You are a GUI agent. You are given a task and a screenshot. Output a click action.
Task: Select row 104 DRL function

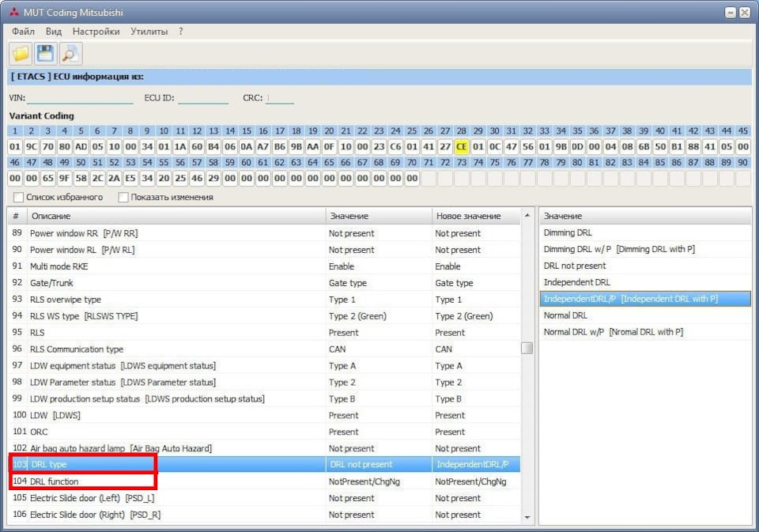tap(264, 481)
